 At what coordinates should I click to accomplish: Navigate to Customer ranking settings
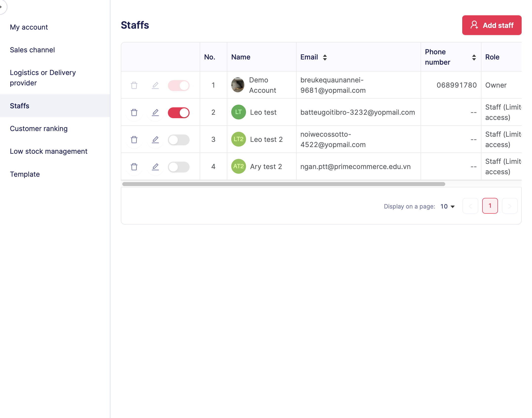[39, 129]
